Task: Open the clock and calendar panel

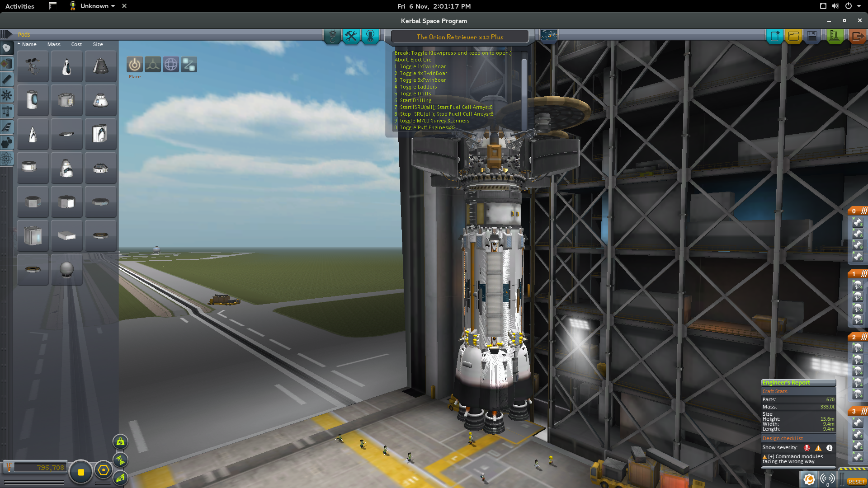Action: 434,6
